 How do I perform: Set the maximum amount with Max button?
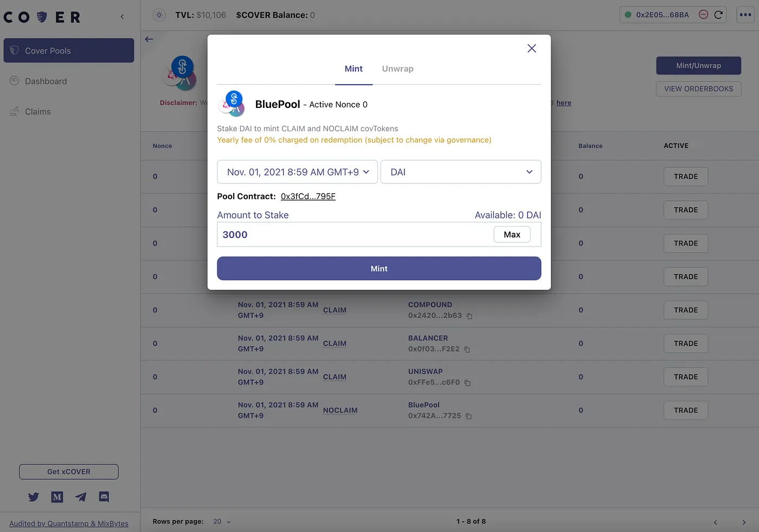pos(512,235)
